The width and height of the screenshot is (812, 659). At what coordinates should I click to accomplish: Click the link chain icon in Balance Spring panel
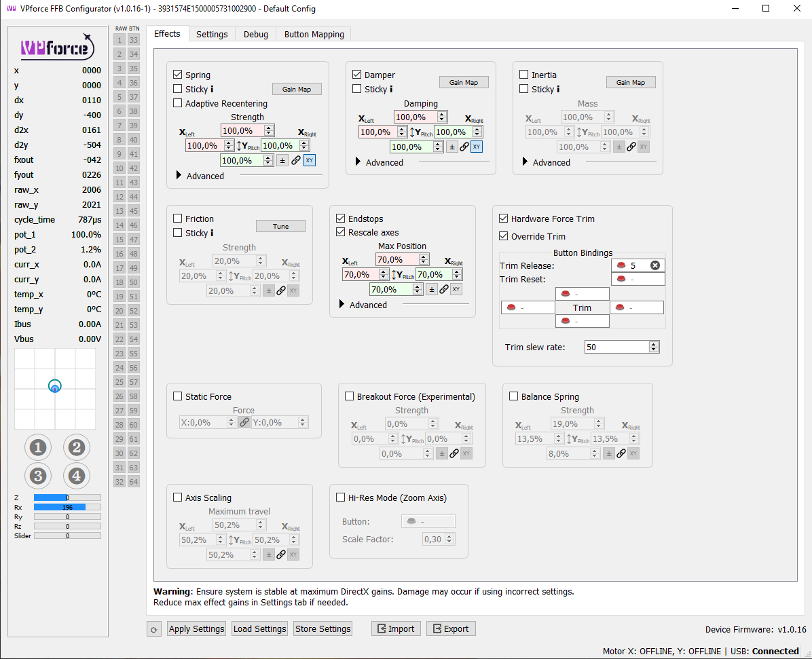[621, 453]
